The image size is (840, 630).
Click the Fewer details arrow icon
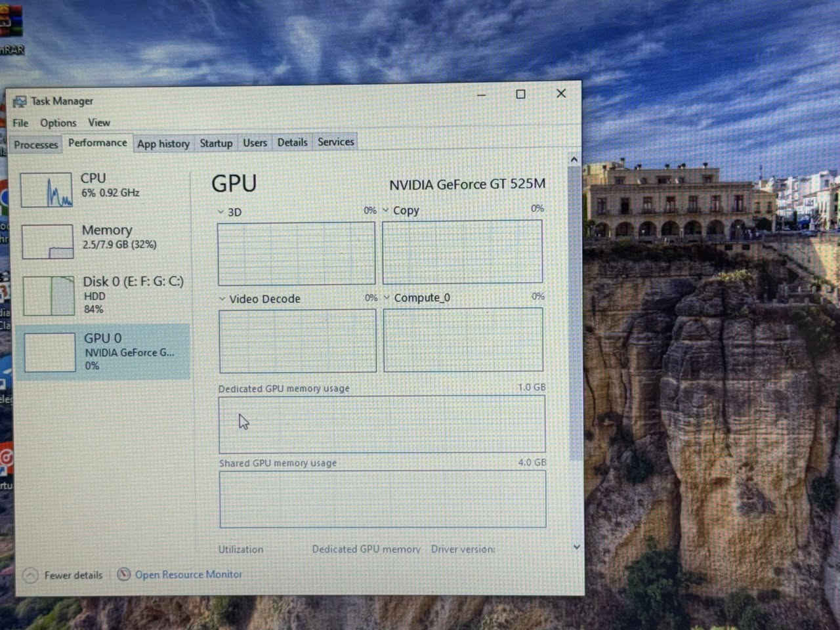tap(30, 576)
